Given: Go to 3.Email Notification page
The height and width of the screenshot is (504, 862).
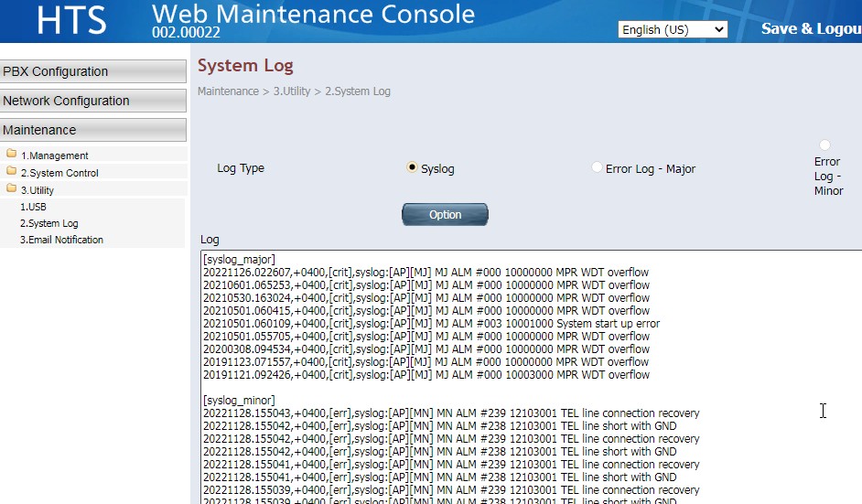Looking at the screenshot, I should [x=61, y=241].
